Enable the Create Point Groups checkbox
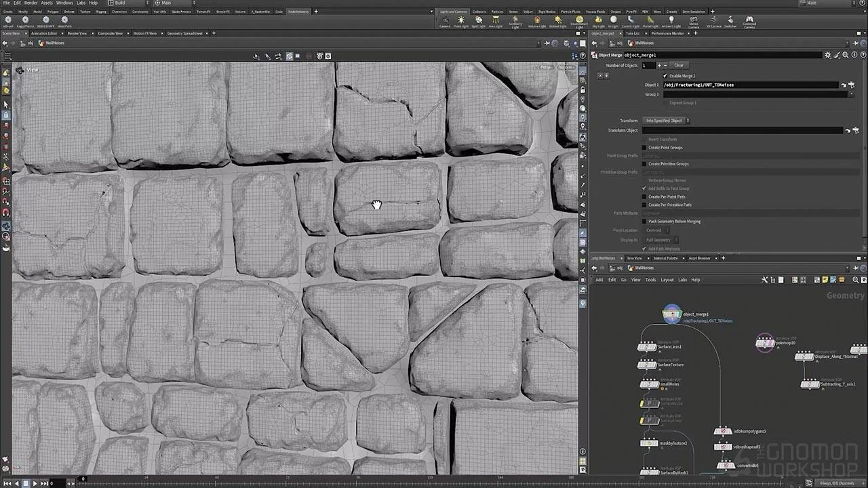Screen dimensions: 868x488 pos(644,147)
